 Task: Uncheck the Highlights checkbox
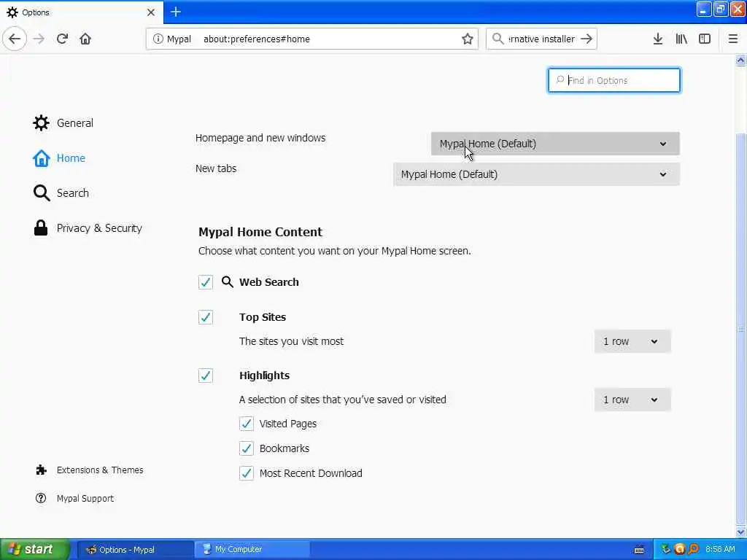tap(205, 376)
